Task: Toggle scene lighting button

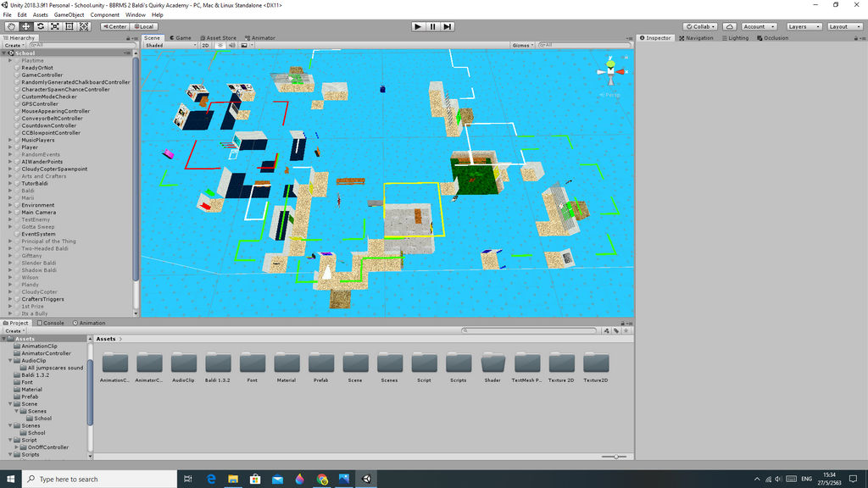Action: (x=220, y=46)
